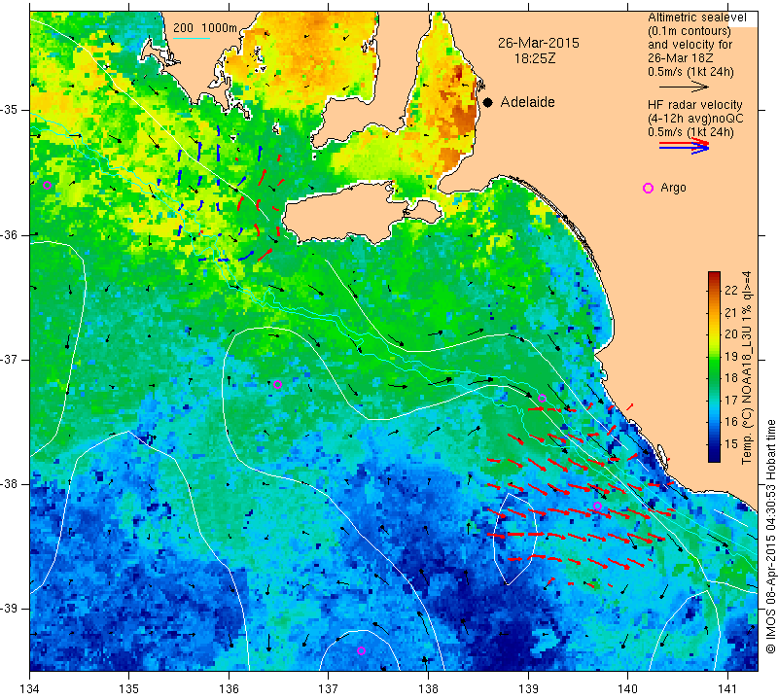Select the '200 1000m' depth contour label
The image size is (778, 700).
[205, 28]
